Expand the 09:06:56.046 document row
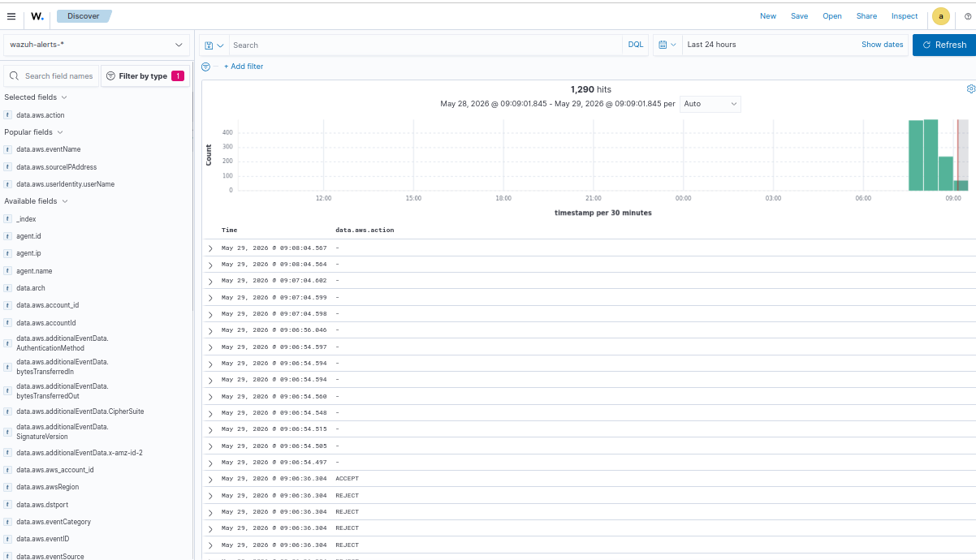 click(x=210, y=330)
